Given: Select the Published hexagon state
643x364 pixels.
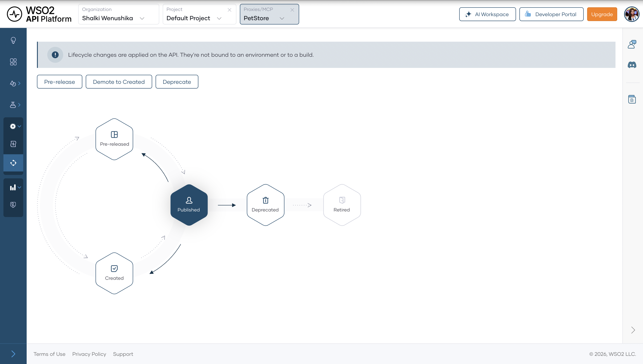Looking at the screenshot, I should 189,205.
